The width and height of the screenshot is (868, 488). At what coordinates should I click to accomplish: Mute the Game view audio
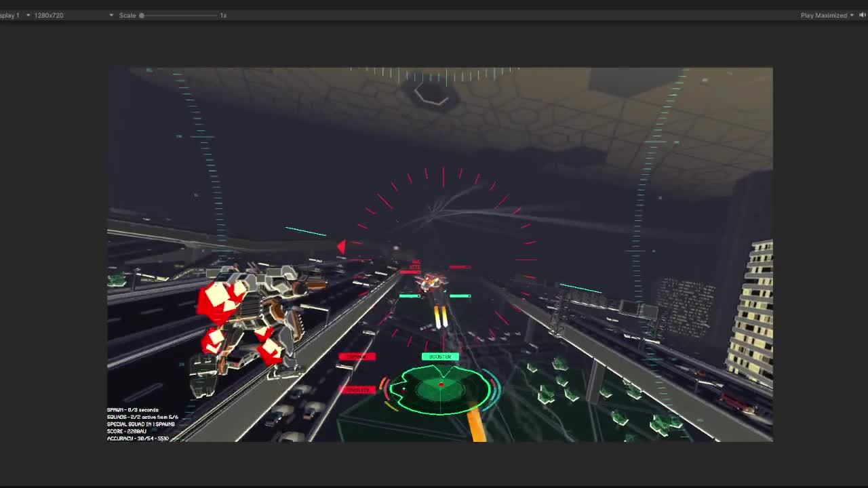(862, 15)
